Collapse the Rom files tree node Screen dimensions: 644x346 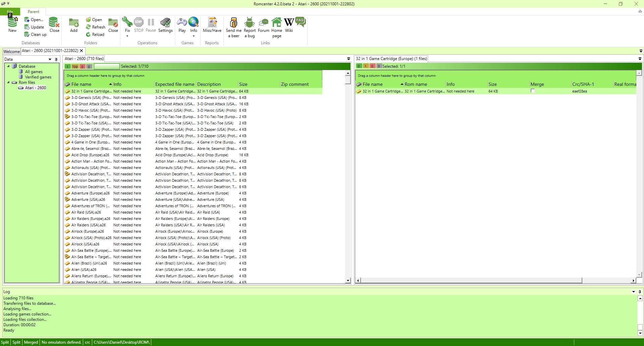(x=8, y=82)
